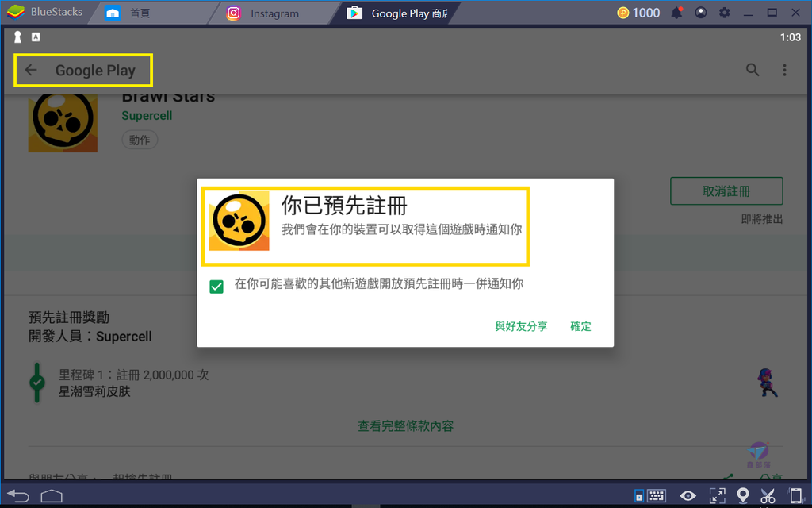Click the 預先註冊獎勵 heading
812x508 pixels.
(69, 317)
